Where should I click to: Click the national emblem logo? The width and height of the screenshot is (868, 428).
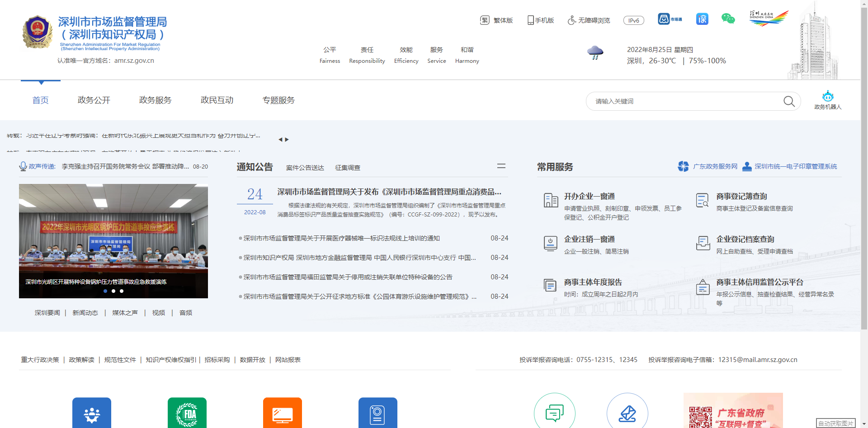37,32
